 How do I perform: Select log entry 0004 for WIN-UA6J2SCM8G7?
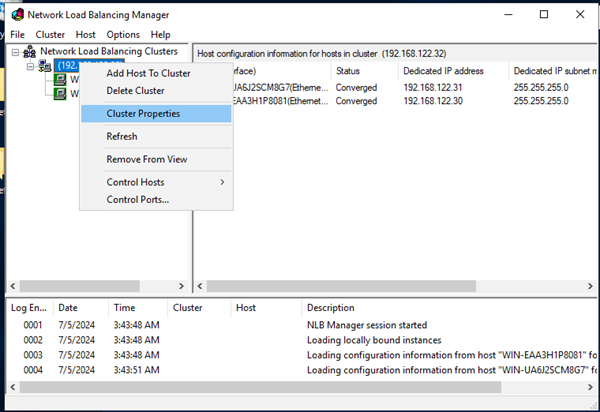point(302,370)
